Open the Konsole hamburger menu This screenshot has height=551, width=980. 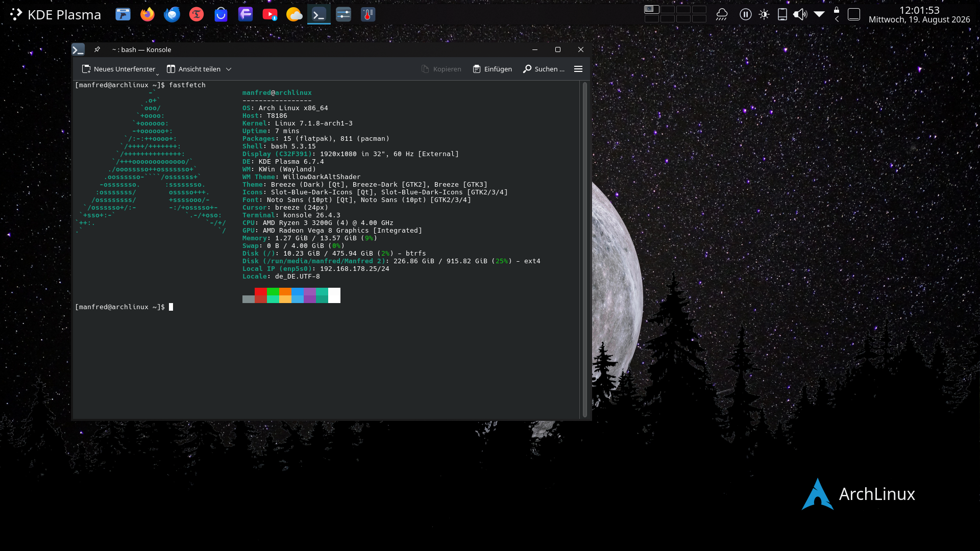(x=578, y=69)
